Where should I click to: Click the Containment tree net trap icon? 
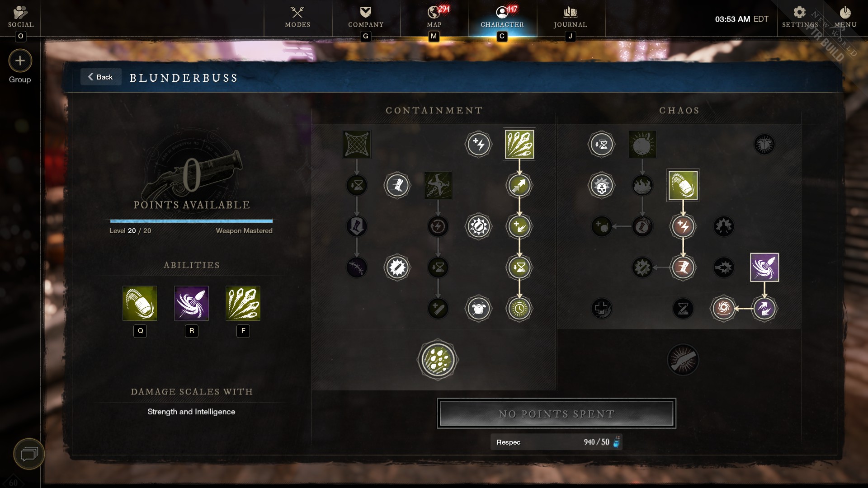(x=357, y=144)
